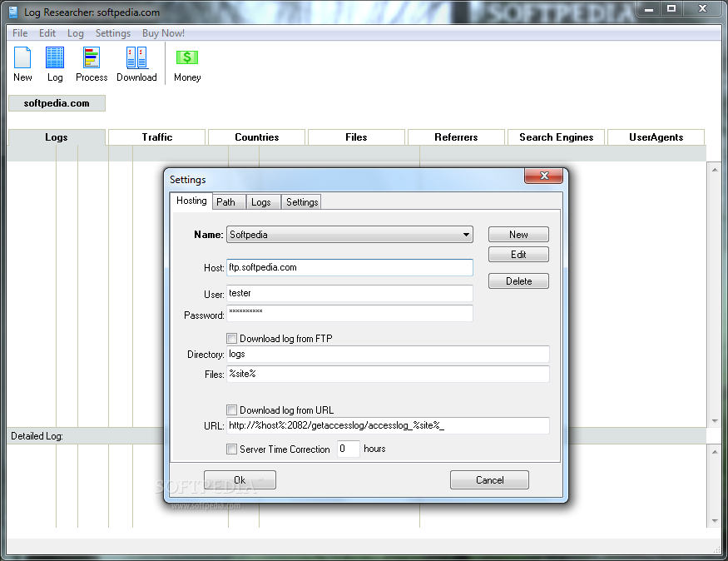Open the Log menu
728x561 pixels.
75,33
